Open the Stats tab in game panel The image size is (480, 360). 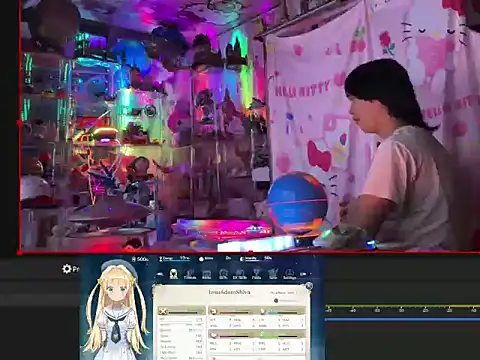click(173, 274)
